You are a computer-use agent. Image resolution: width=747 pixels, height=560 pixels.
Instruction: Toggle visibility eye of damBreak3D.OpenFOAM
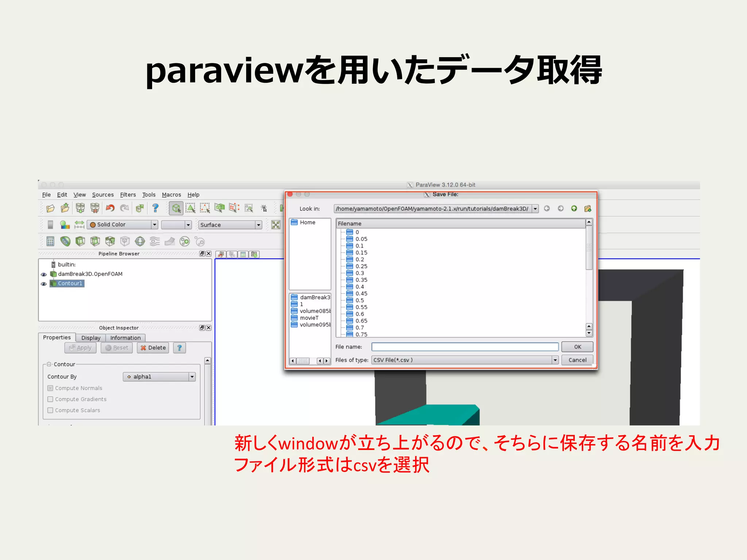pos(44,274)
